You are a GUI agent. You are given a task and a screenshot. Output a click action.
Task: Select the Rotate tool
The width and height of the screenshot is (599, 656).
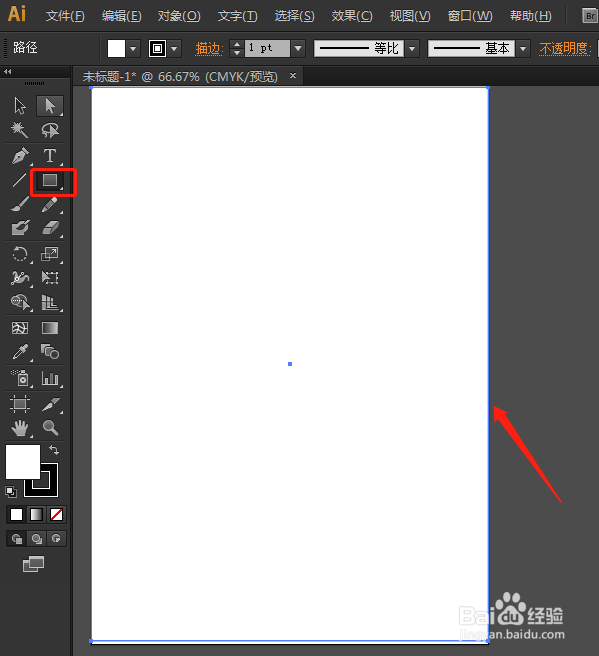point(20,254)
